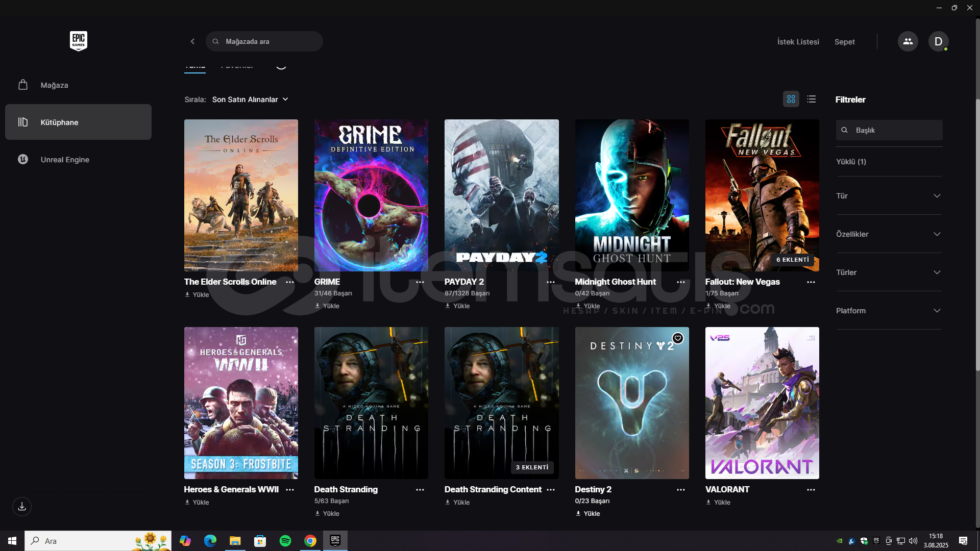Open options menu for Midnight Ghost Hunt
The height and width of the screenshot is (551, 980).
click(681, 282)
